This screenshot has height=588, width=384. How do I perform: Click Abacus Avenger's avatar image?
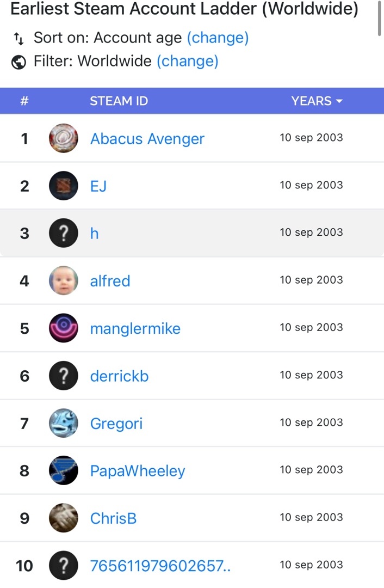click(64, 138)
